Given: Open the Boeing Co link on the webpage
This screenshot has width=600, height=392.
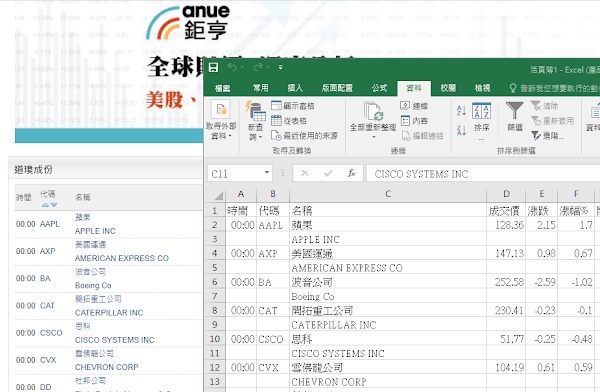Looking at the screenshot, I should (93, 286).
